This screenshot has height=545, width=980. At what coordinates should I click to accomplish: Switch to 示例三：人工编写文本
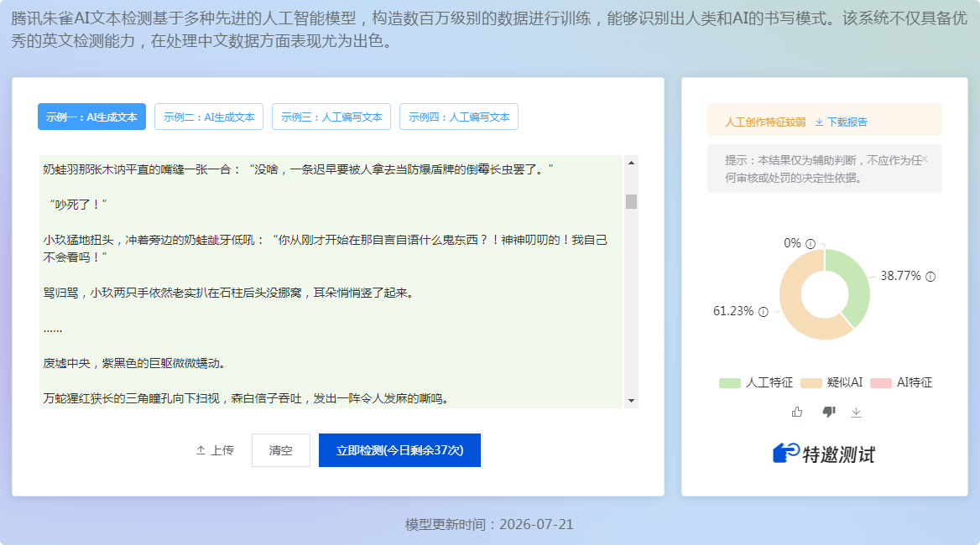(331, 117)
